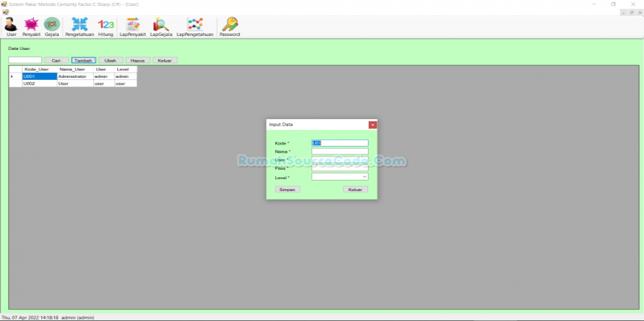Expand the Level dropdown
The width and height of the screenshot is (644, 321).
(x=365, y=177)
